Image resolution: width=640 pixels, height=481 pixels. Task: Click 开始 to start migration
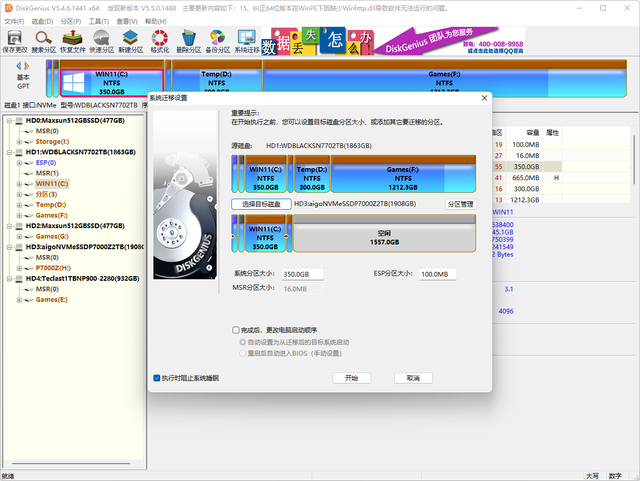[351, 378]
